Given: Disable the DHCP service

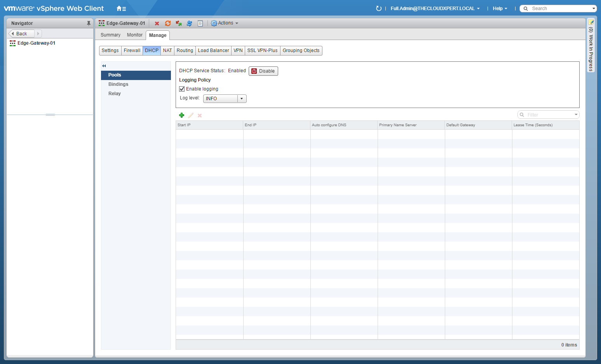Looking at the screenshot, I should [x=263, y=71].
